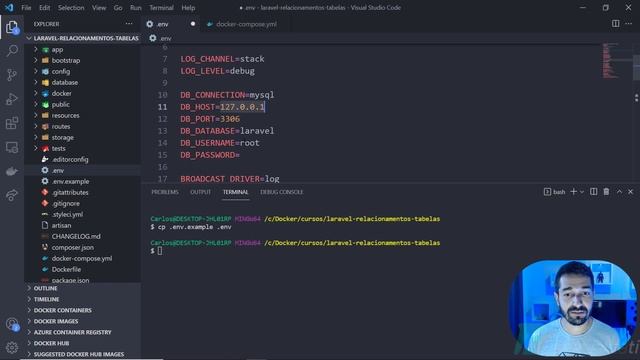Screen dimensions: 640x360
Task: Open the Selection menu
Action: pos(71,8)
